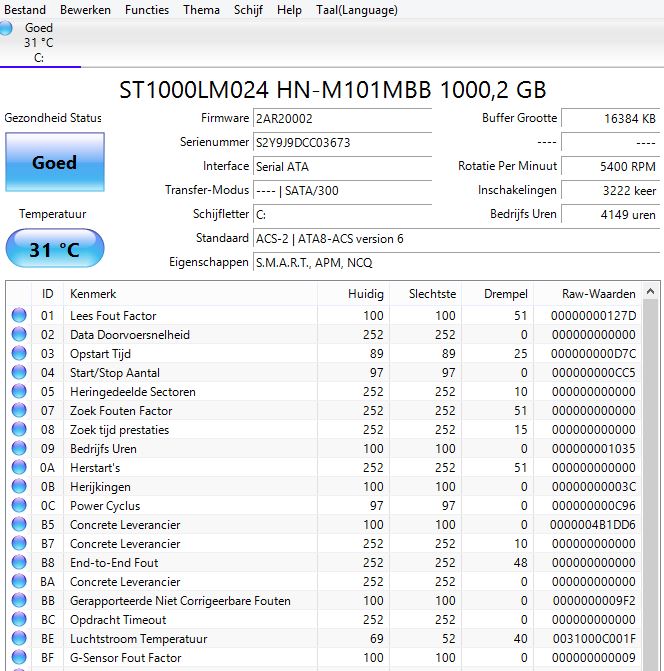Click the 31 °C temperature button
The width and height of the screenshot is (664, 671).
tap(54, 249)
